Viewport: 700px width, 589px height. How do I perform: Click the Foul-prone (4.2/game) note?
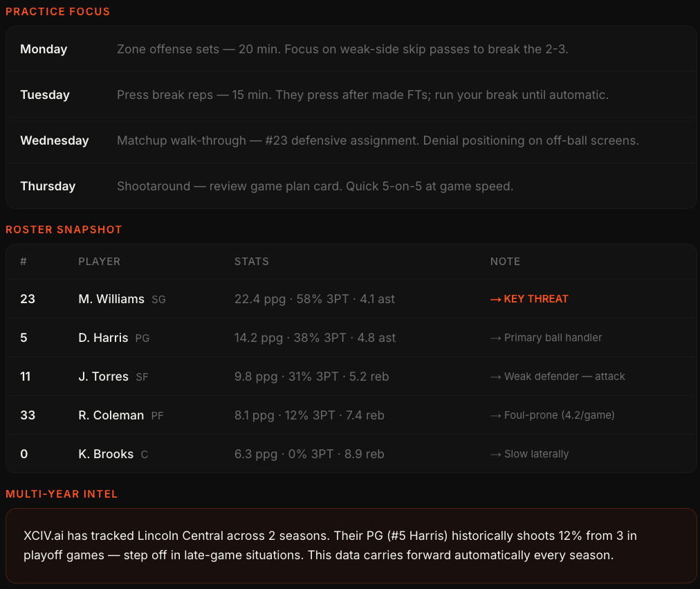[x=552, y=415]
